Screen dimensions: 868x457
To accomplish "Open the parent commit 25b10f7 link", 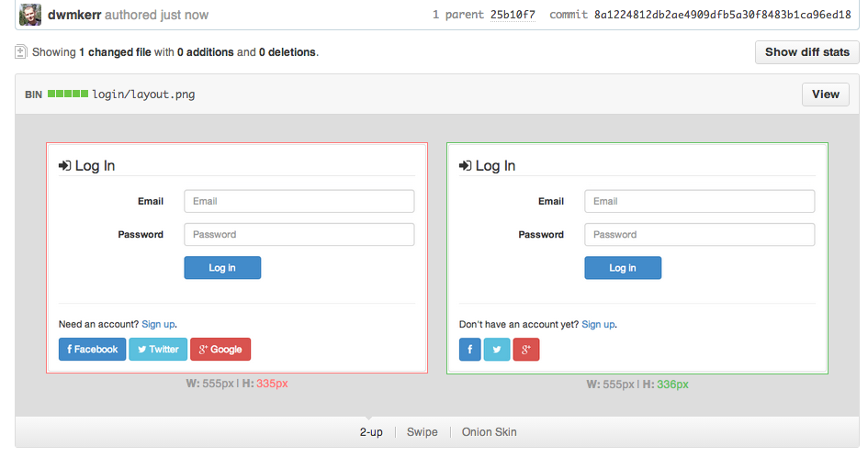I will [513, 15].
